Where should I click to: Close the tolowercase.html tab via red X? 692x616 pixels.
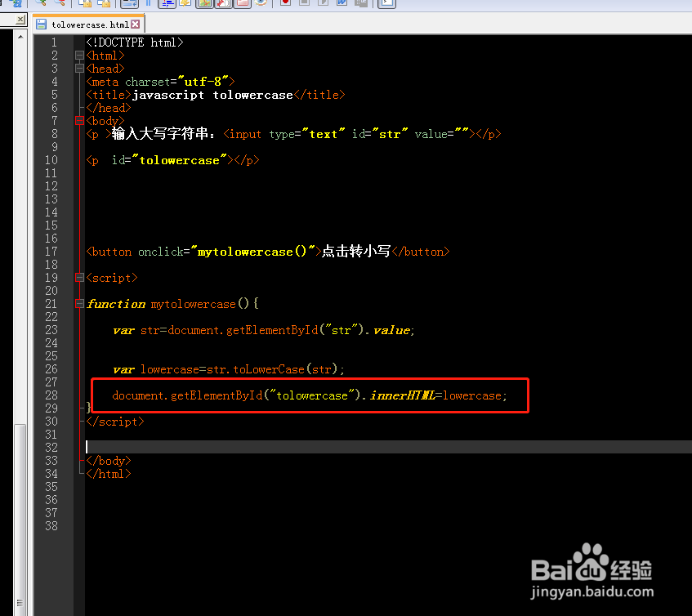coord(136,25)
